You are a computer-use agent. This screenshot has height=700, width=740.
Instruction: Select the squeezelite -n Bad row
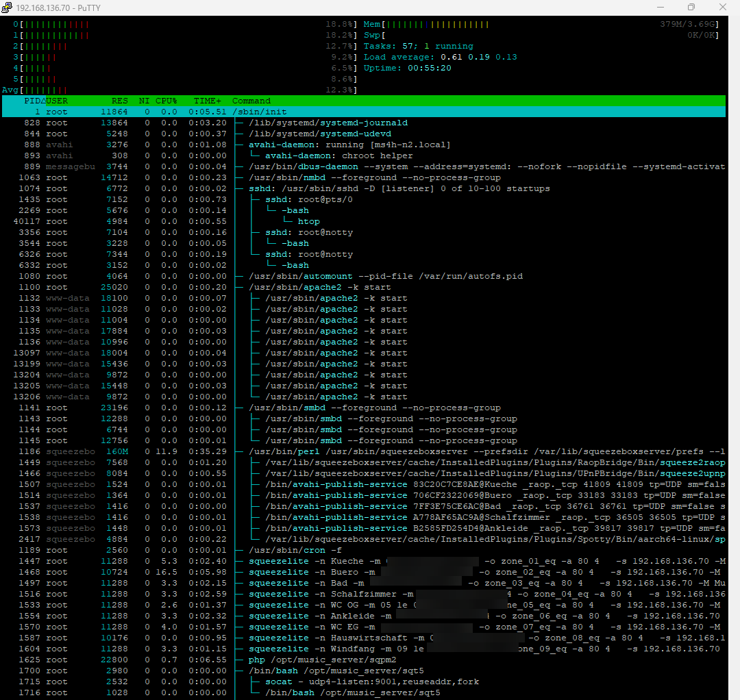363,583
